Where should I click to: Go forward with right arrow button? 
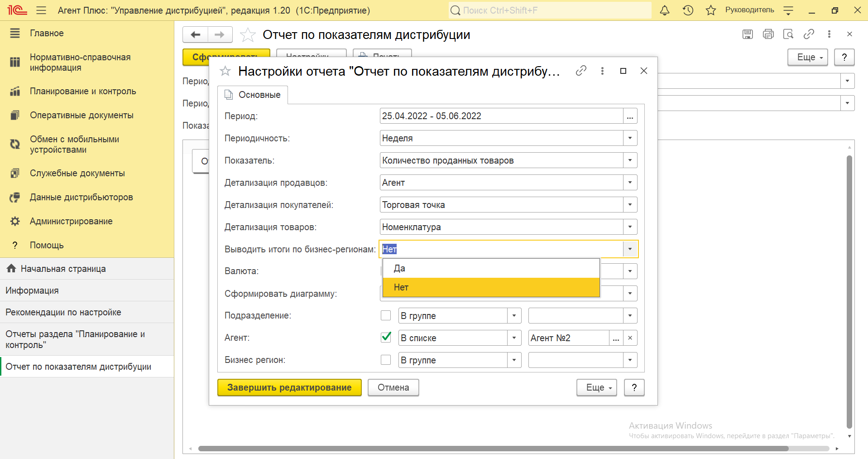[220, 34]
